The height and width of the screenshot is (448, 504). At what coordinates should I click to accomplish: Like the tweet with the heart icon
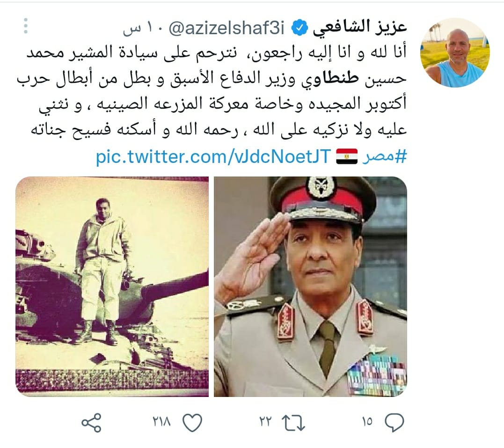(x=192, y=423)
